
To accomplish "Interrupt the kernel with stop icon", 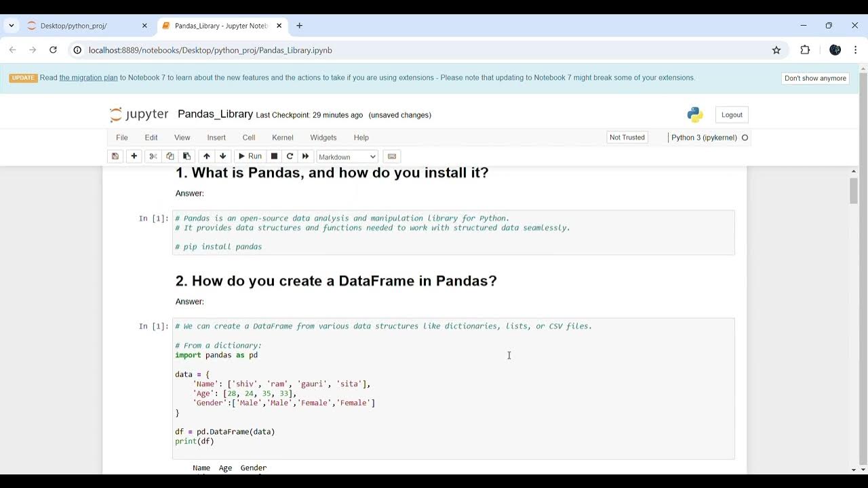I will coord(274,156).
